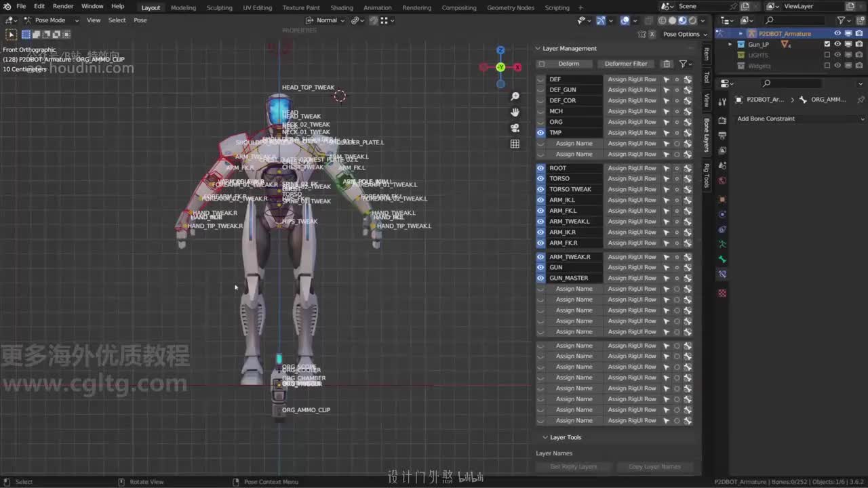Click the pin icon in properties header
Screen dimensions: 868x488
861,100
